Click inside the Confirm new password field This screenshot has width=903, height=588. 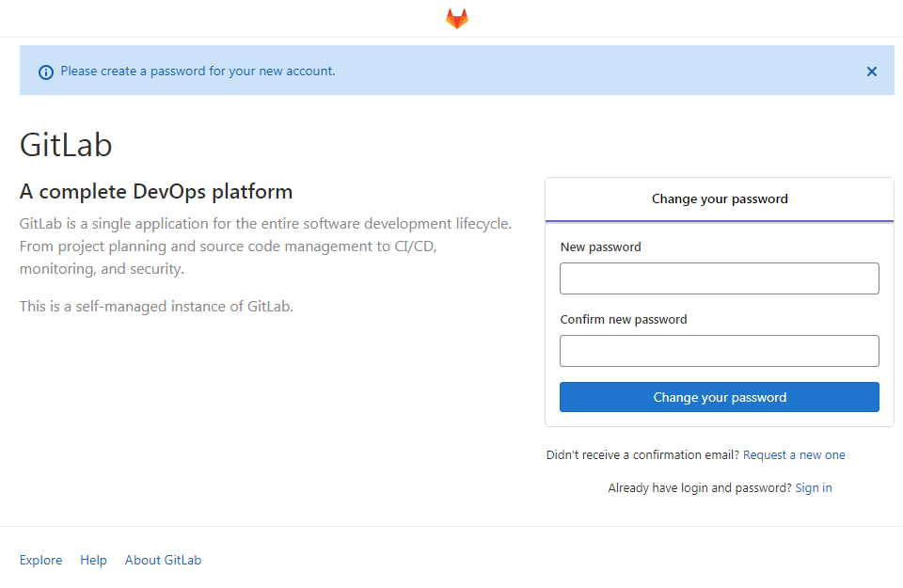point(719,350)
